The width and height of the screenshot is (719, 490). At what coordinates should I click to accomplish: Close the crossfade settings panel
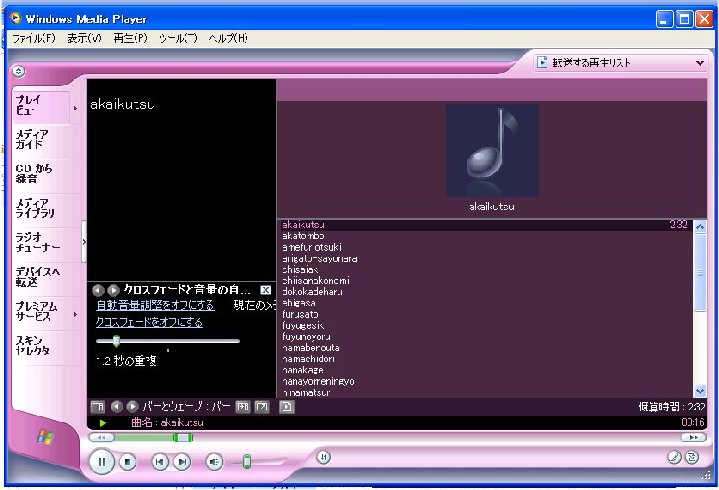(265, 290)
